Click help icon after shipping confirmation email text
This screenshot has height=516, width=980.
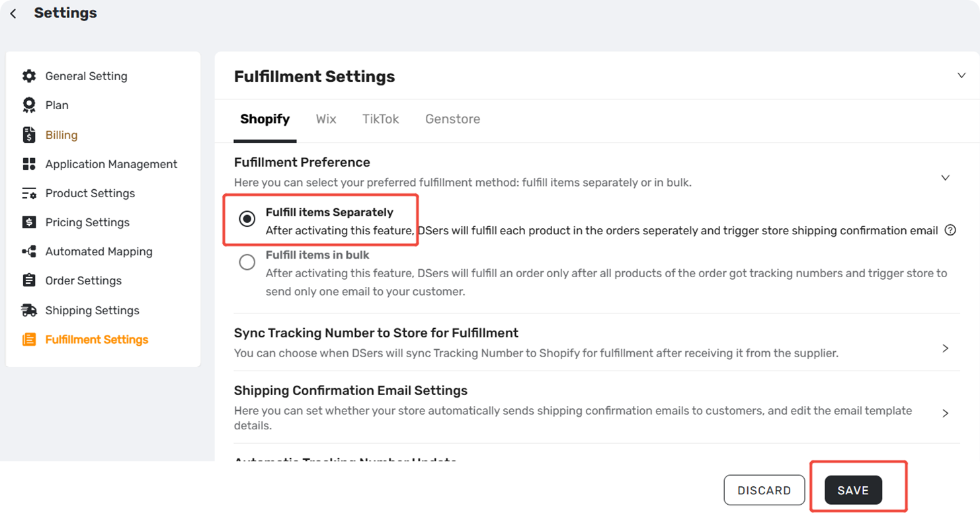(x=950, y=230)
